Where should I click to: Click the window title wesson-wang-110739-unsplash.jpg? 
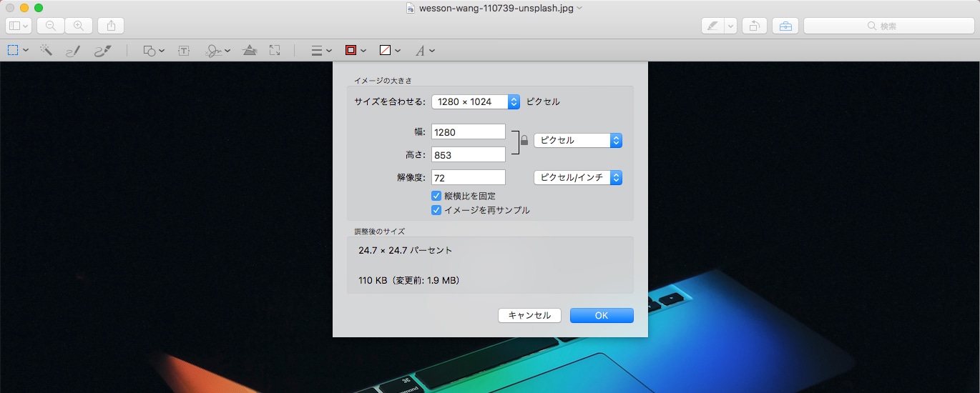pos(496,8)
